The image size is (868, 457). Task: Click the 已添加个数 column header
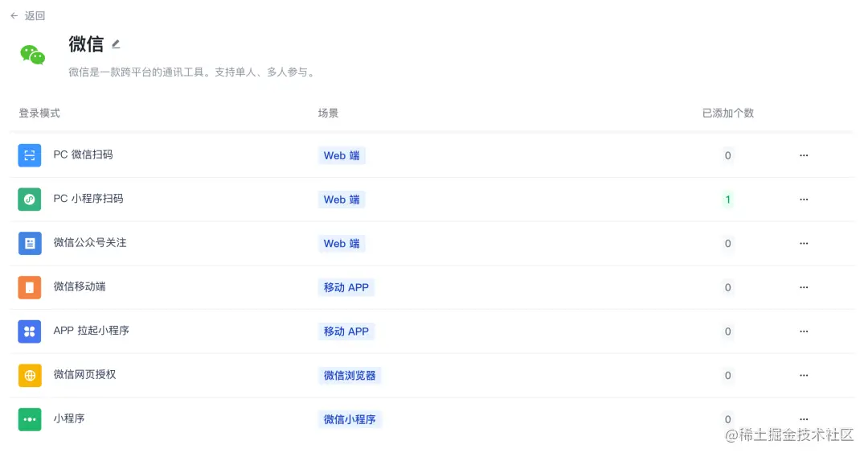click(x=728, y=113)
